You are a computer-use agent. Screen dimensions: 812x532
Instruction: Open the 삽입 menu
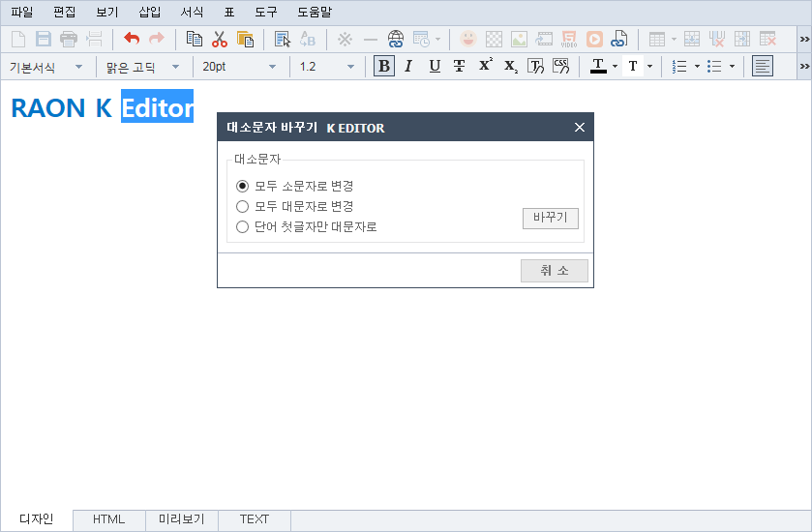coord(150,12)
